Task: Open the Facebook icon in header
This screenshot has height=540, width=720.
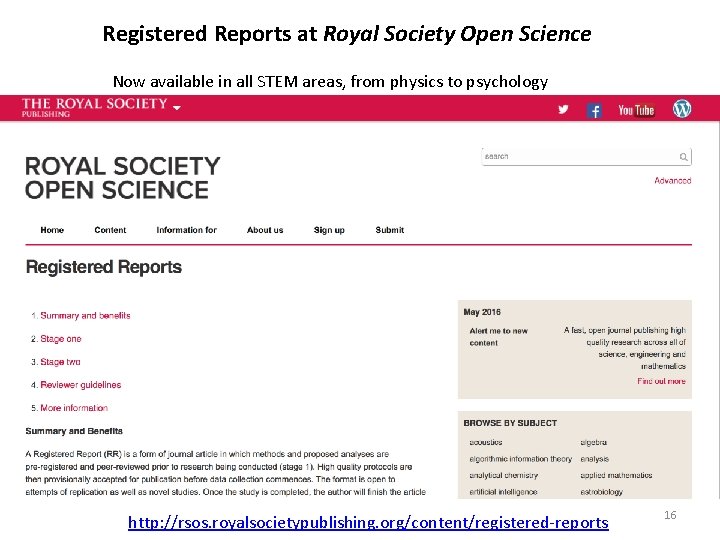Action: [594, 110]
